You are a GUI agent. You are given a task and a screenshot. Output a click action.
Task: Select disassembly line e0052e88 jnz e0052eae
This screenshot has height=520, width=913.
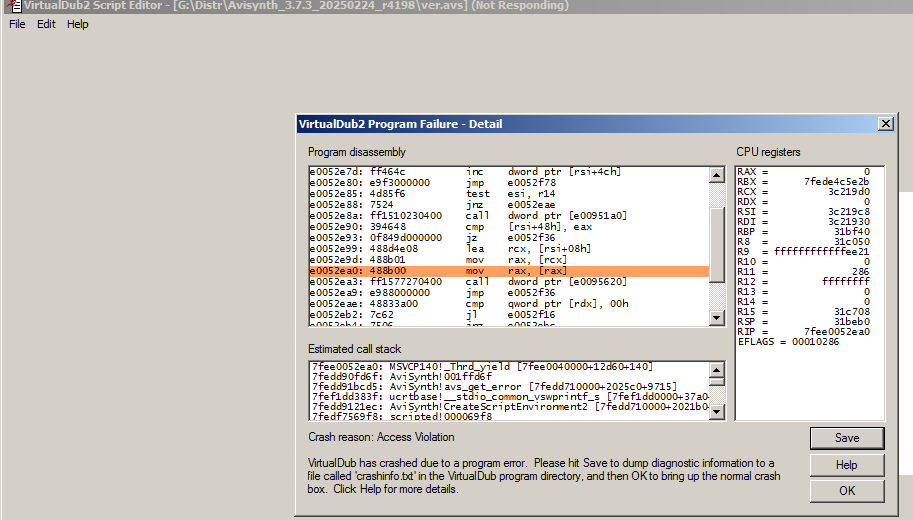pyautogui.click(x=509, y=205)
